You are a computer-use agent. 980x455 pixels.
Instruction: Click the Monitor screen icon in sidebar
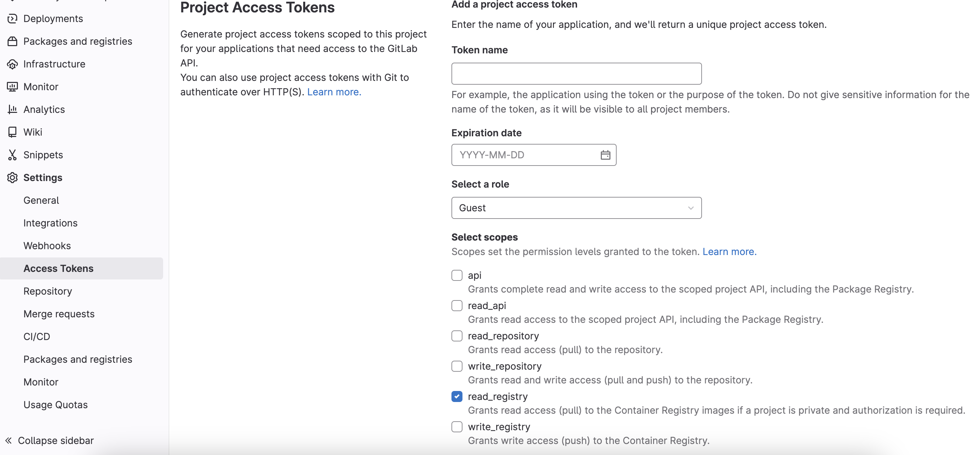point(12,87)
